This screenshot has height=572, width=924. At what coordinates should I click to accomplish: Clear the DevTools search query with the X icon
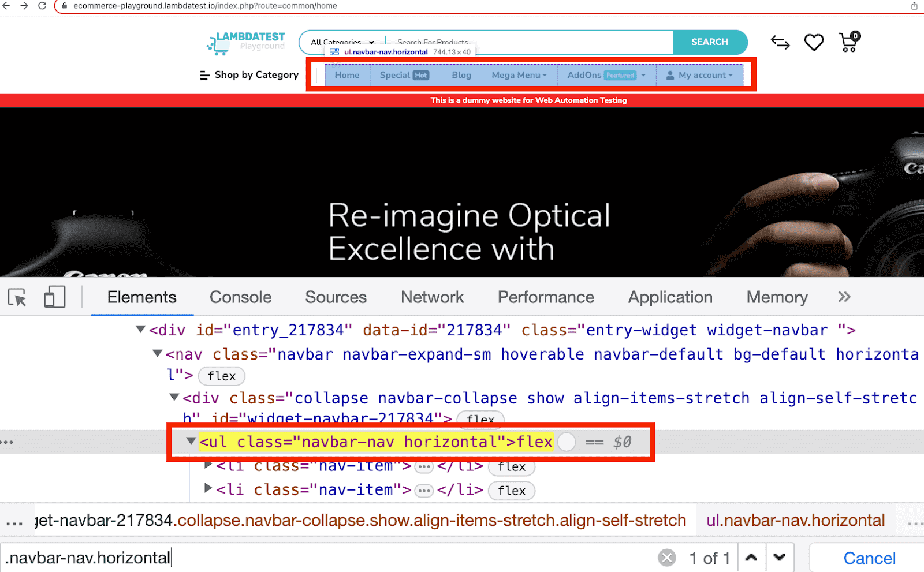coord(667,557)
